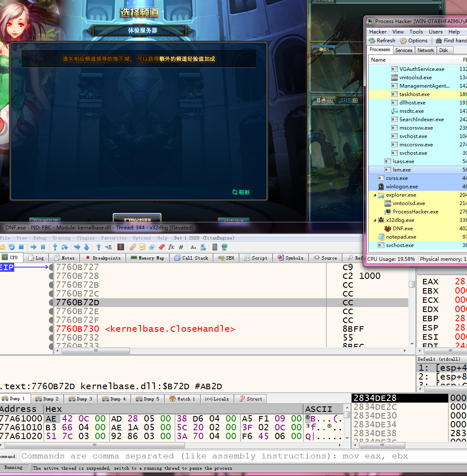Collapse the explorer.exe process tree
This screenshot has width=467, height=476.
click(375, 195)
